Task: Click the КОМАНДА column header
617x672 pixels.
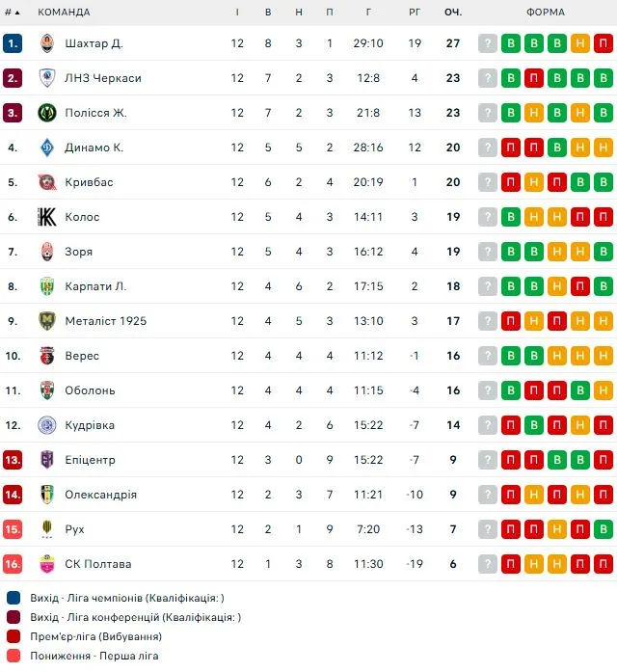Action: point(64,12)
